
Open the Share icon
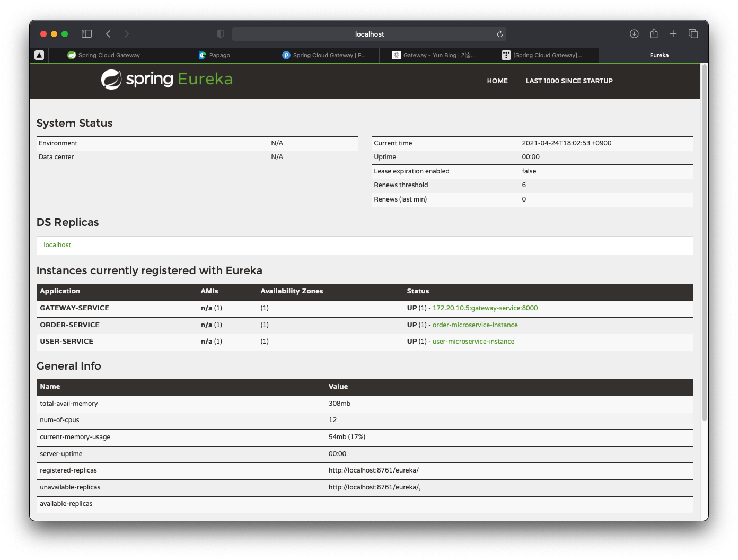pos(654,33)
